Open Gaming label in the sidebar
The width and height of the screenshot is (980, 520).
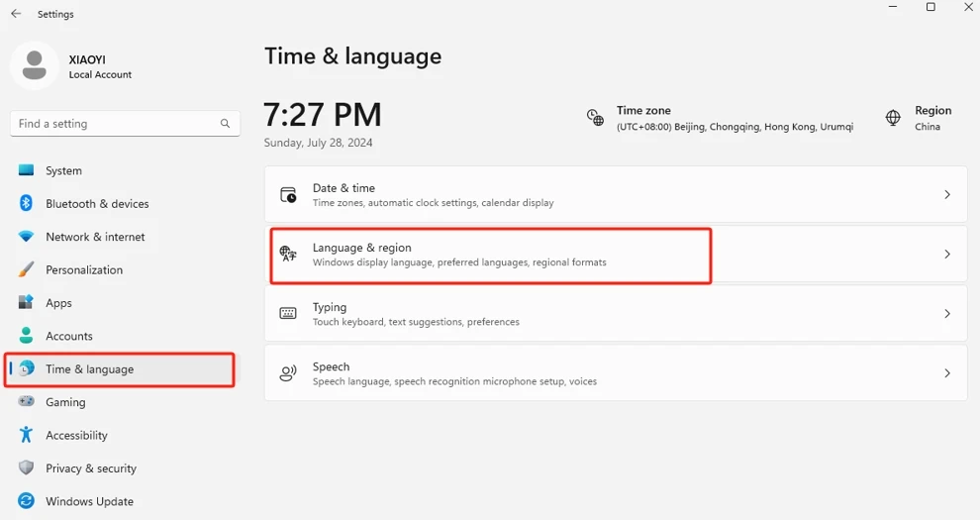(x=65, y=402)
